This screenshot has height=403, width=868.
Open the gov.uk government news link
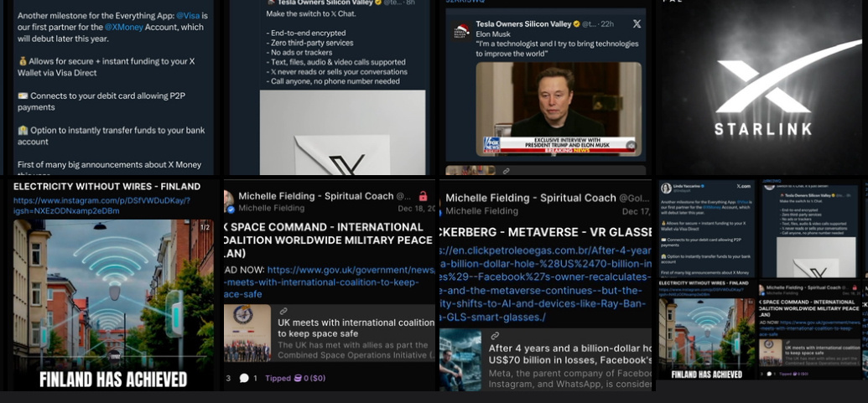(330, 282)
